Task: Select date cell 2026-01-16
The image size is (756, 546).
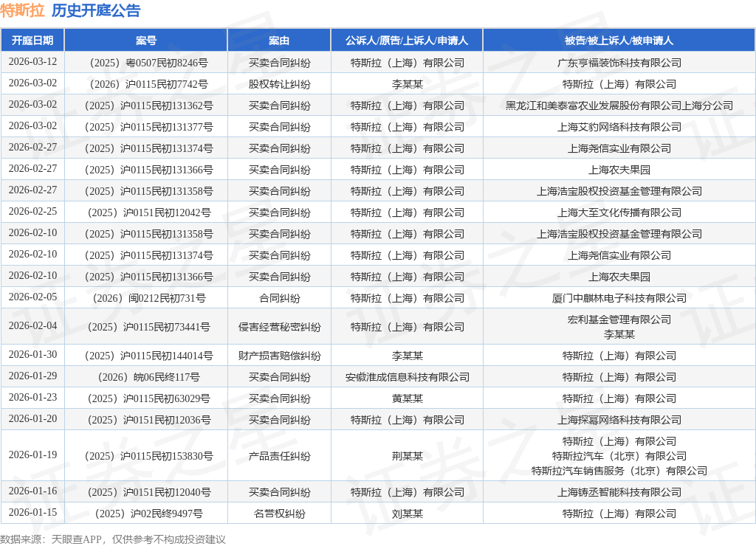Action: [32, 491]
